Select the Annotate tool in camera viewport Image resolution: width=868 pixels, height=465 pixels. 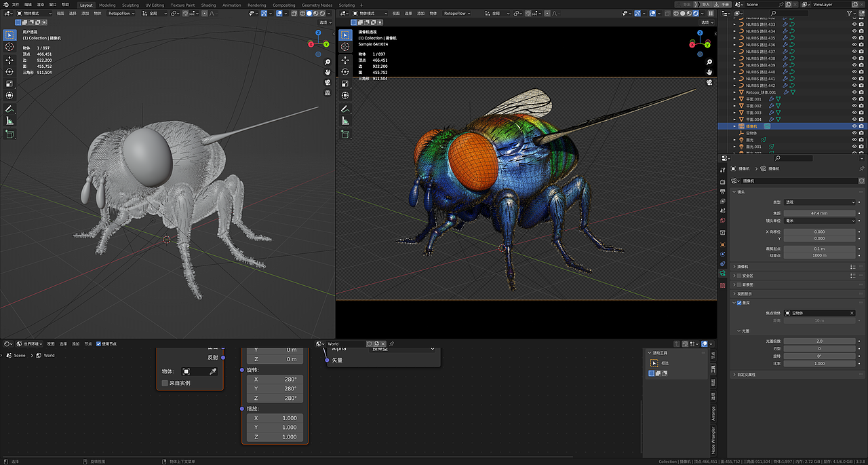(x=345, y=109)
